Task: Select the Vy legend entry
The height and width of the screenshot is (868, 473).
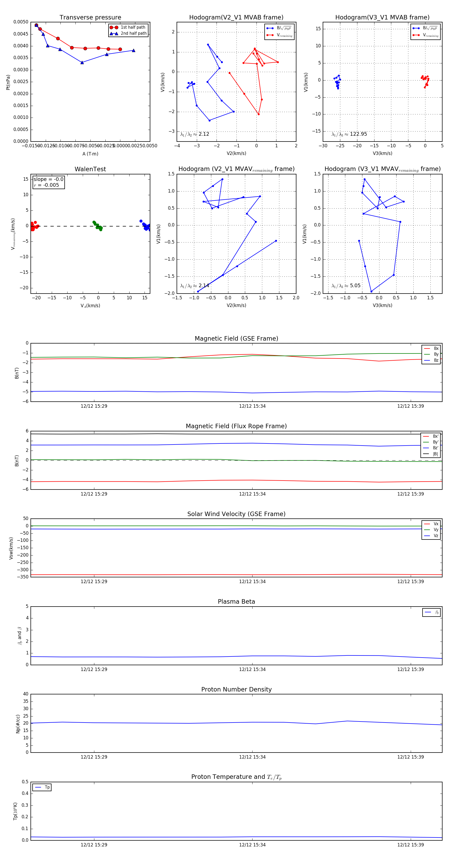Action: [x=431, y=530]
